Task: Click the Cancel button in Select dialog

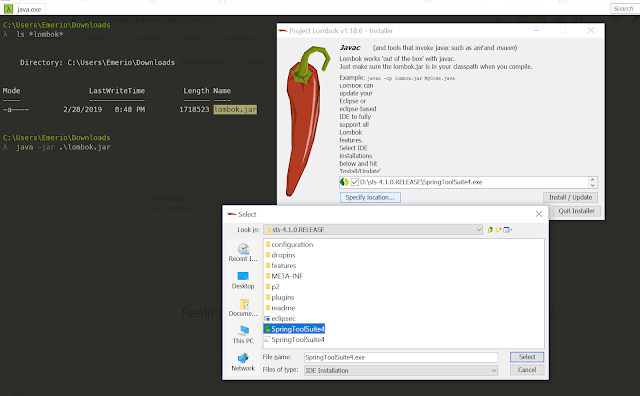Action: tap(527, 370)
